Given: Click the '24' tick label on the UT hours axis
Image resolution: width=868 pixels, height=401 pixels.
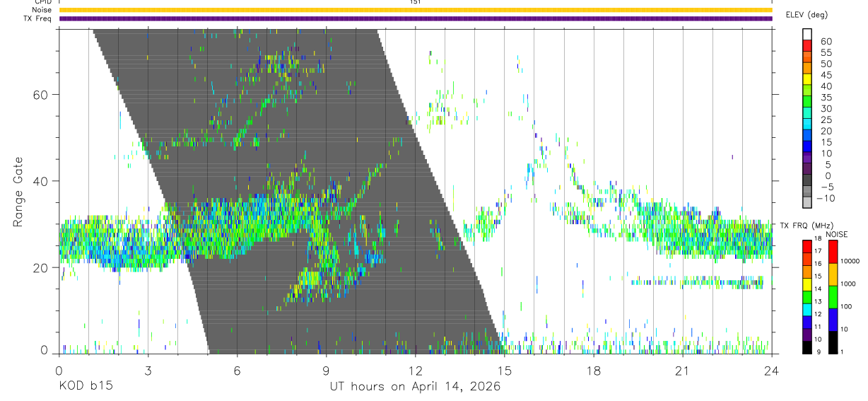Looking at the screenshot, I should point(771,371).
